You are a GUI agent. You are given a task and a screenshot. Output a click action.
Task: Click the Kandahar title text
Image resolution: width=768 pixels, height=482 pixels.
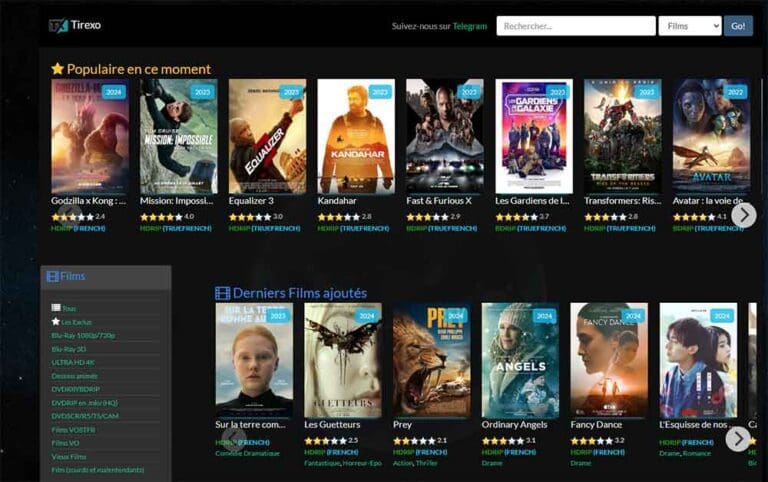click(337, 201)
